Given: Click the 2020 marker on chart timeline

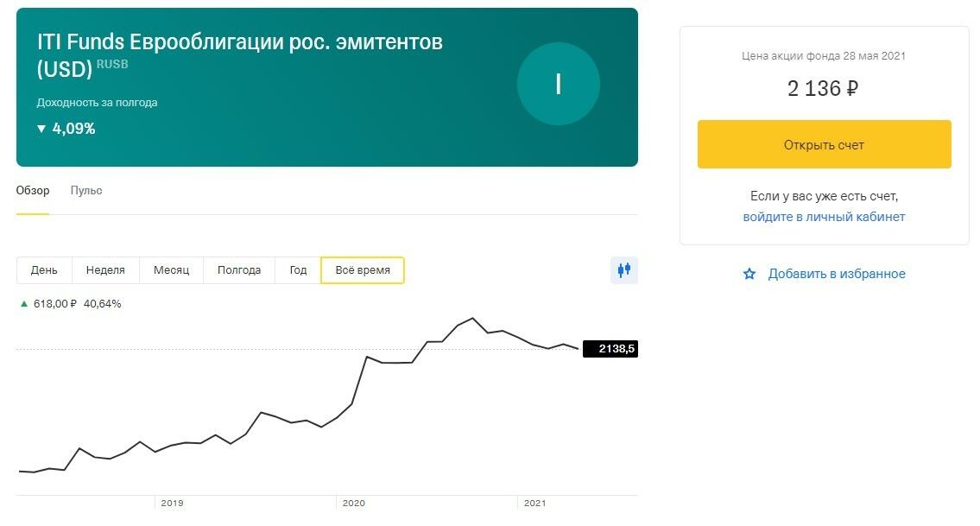Looking at the screenshot, I should (353, 503).
